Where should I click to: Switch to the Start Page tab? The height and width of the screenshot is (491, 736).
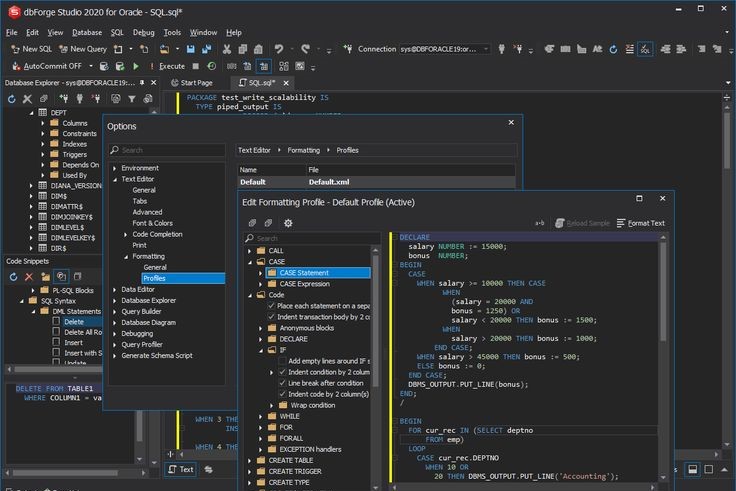pyautogui.click(x=192, y=83)
